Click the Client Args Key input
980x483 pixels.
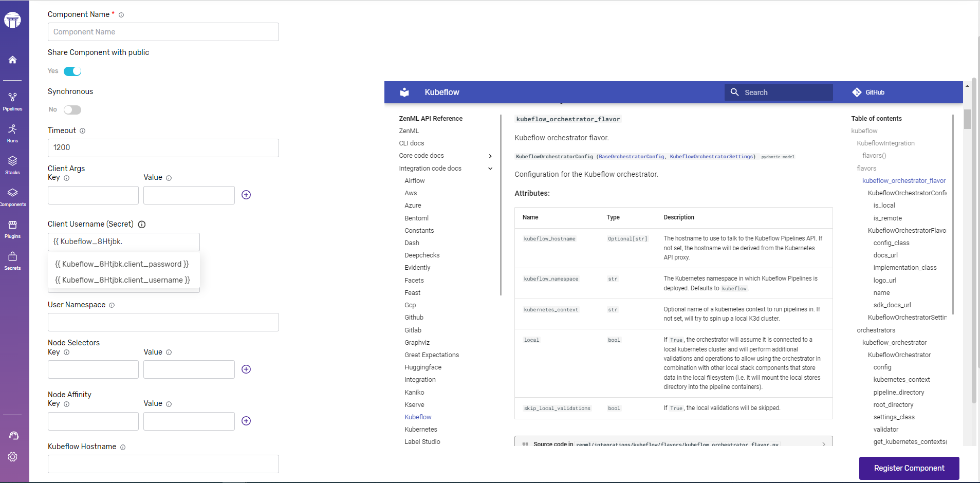click(x=93, y=195)
